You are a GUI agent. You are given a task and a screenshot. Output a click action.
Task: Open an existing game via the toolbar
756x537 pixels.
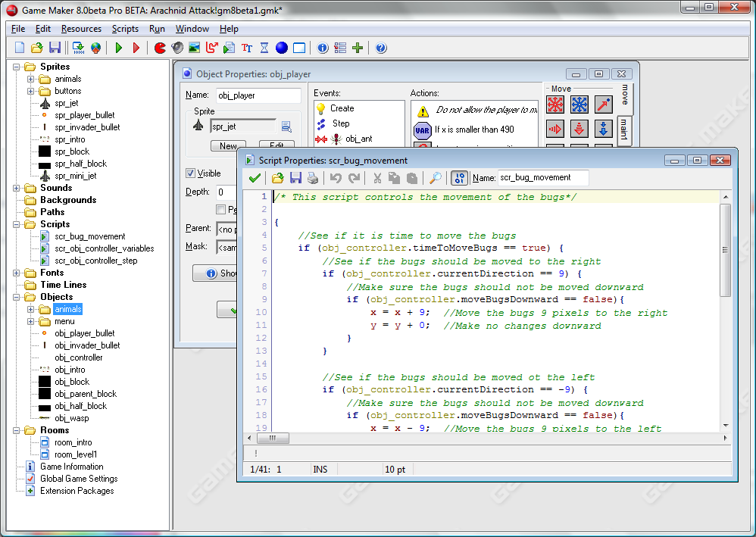[36, 48]
